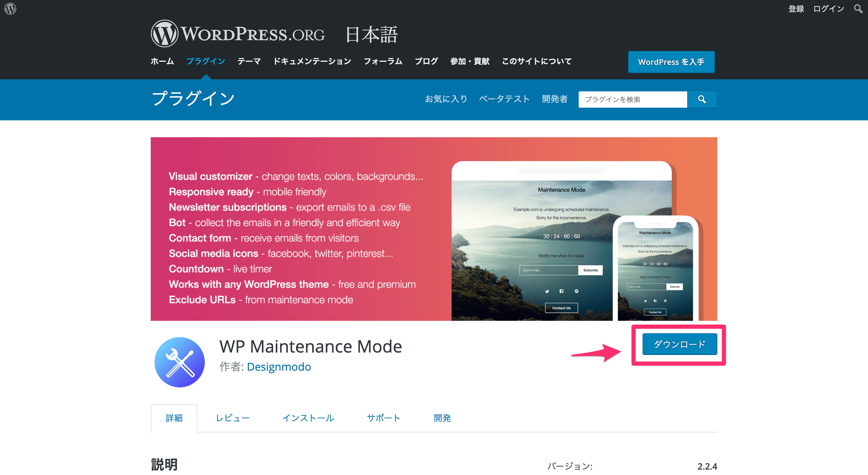Switch to the レビュー tab
Image resolution: width=868 pixels, height=475 pixels.
(232, 418)
